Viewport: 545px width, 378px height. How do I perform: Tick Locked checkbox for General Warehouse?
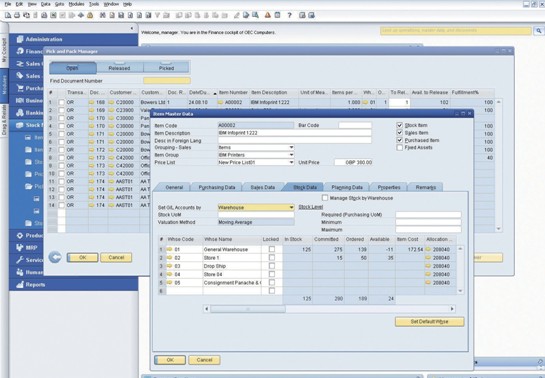point(272,249)
